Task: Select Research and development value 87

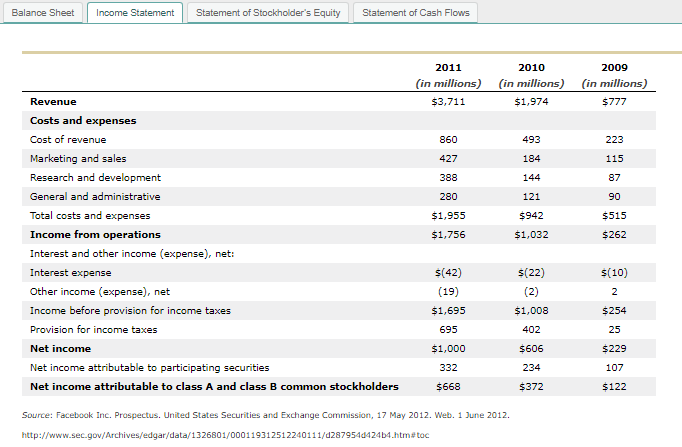Action: pos(614,177)
